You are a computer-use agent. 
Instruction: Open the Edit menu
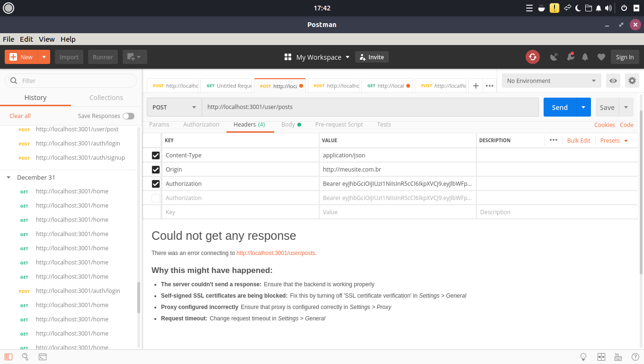coord(27,39)
